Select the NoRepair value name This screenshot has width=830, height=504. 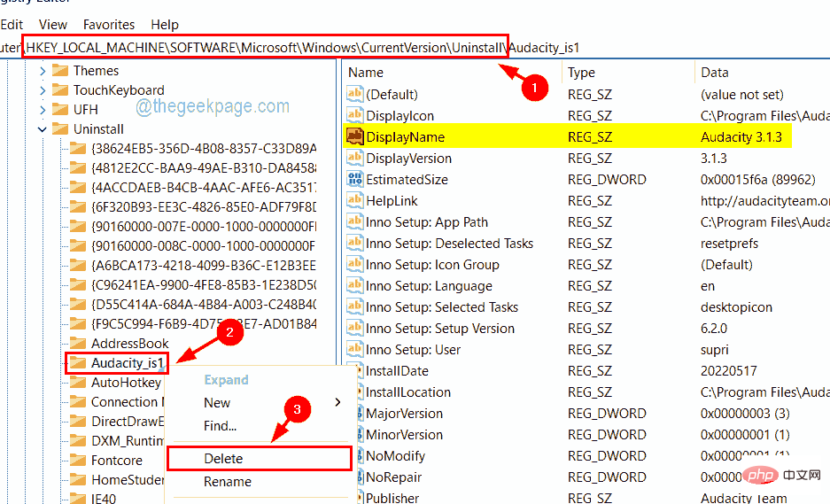[x=394, y=477]
